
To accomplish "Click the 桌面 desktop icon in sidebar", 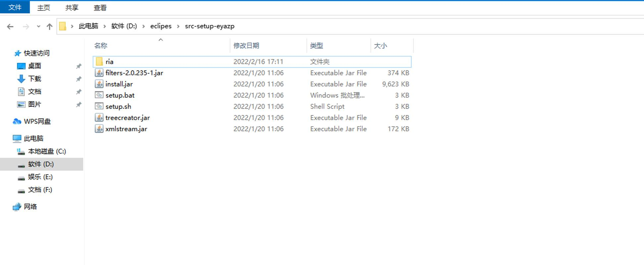I will click(x=21, y=66).
